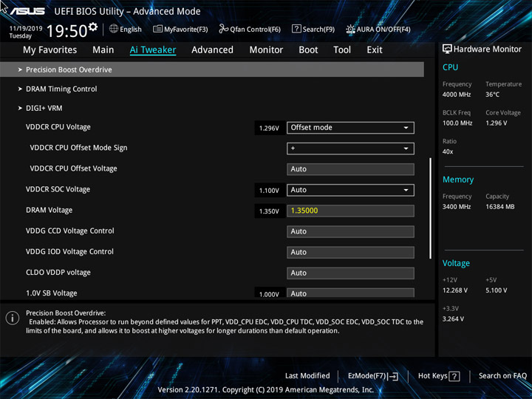532x399 pixels.
Task: Select the Ai Tweaker tab
Action: pos(153,50)
